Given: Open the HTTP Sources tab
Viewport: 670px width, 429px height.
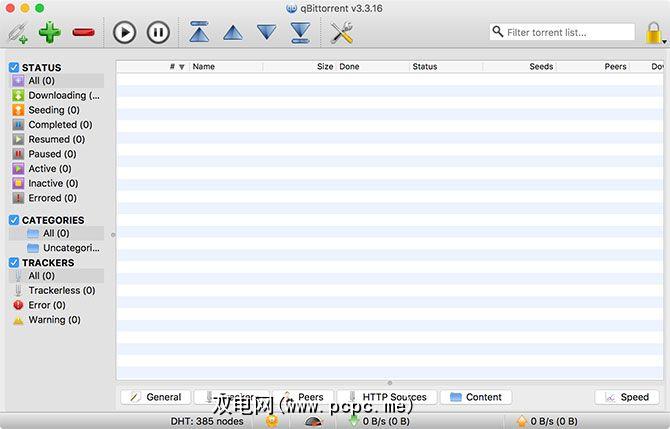Looking at the screenshot, I should pyautogui.click(x=387, y=397).
